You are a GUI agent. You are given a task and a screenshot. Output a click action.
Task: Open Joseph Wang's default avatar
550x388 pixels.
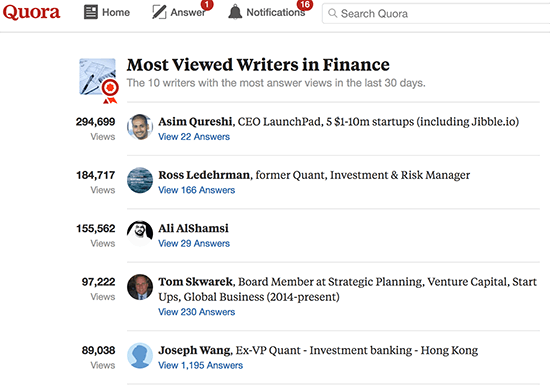point(140,355)
